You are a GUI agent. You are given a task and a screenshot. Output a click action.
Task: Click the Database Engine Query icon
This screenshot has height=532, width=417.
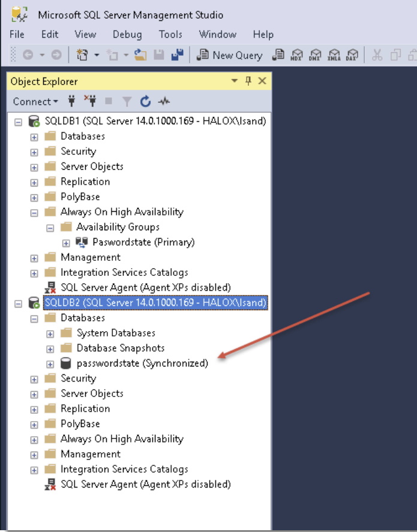pyautogui.click(x=278, y=55)
